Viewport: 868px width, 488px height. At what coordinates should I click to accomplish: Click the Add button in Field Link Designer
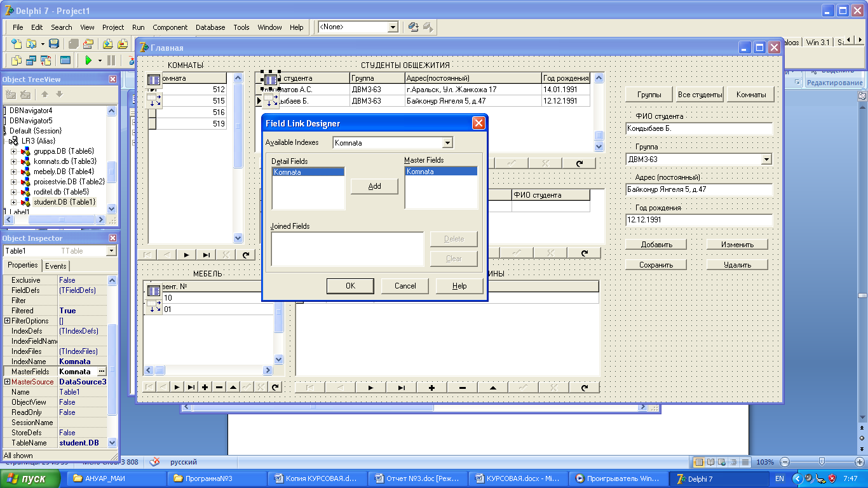374,186
